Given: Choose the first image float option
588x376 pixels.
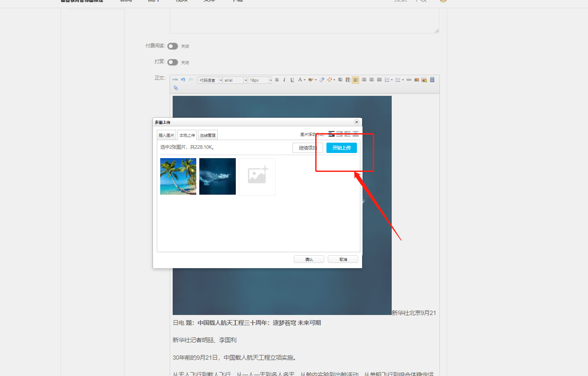Looking at the screenshot, I should (331, 134).
